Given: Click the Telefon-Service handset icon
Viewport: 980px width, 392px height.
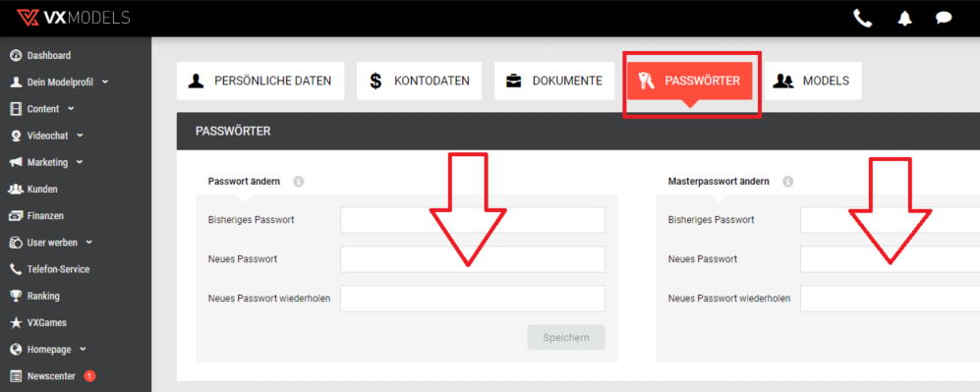Looking at the screenshot, I should coord(17,269).
